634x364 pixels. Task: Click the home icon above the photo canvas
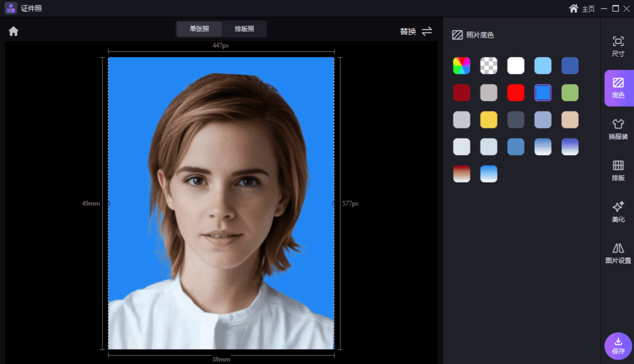tap(13, 31)
